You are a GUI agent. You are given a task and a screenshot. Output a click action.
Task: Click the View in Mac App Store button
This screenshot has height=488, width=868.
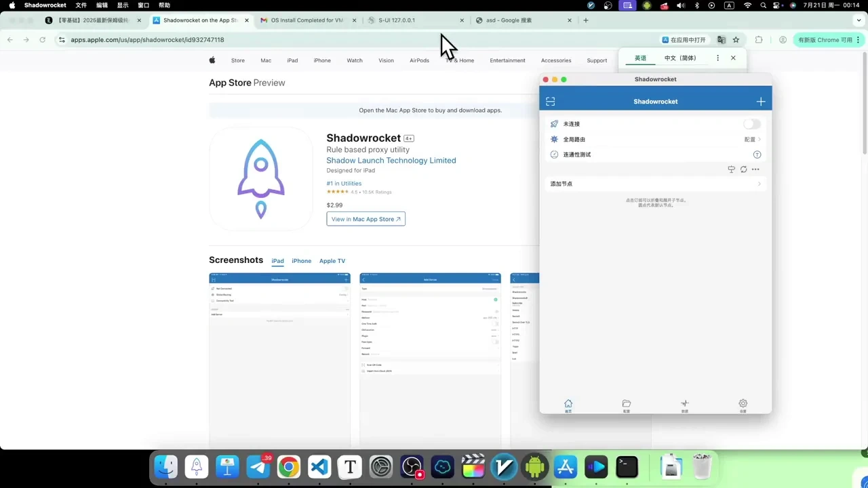[x=366, y=219]
